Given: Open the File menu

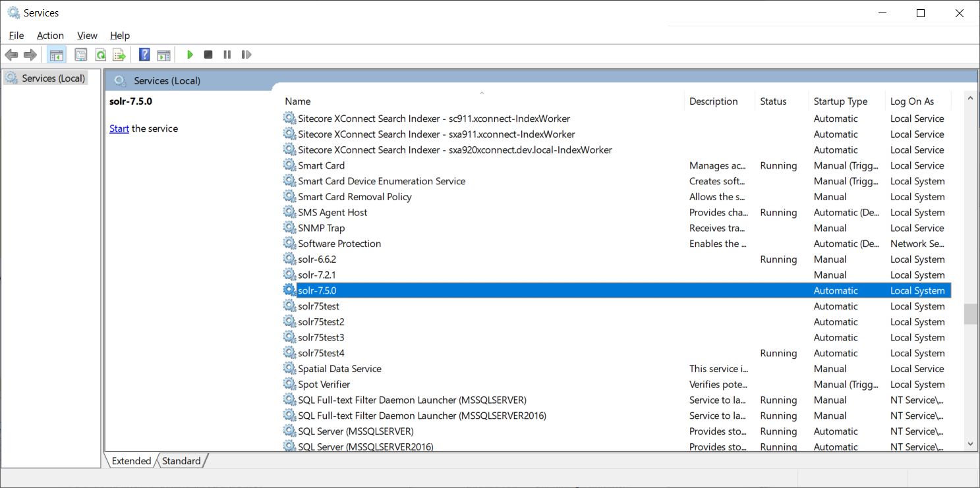Looking at the screenshot, I should pyautogui.click(x=16, y=36).
